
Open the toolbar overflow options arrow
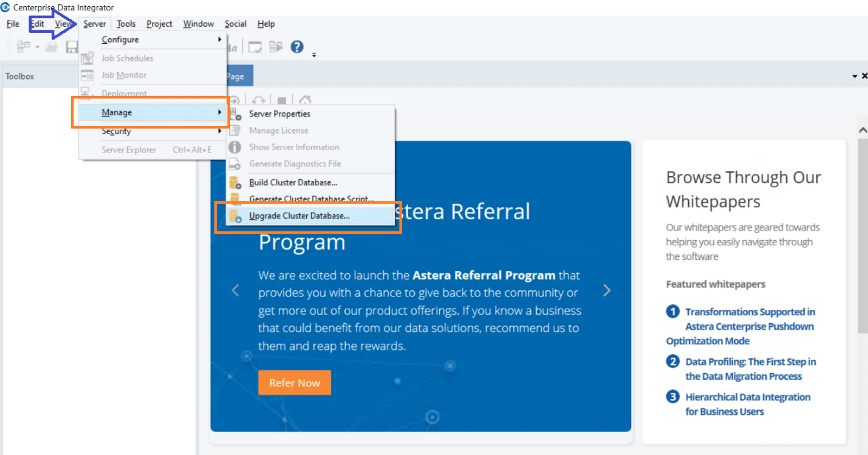click(314, 55)
